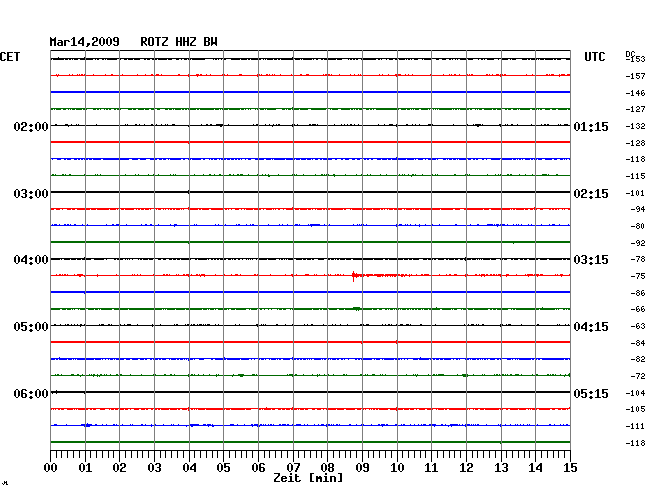Select DC offset value -132

635,126
